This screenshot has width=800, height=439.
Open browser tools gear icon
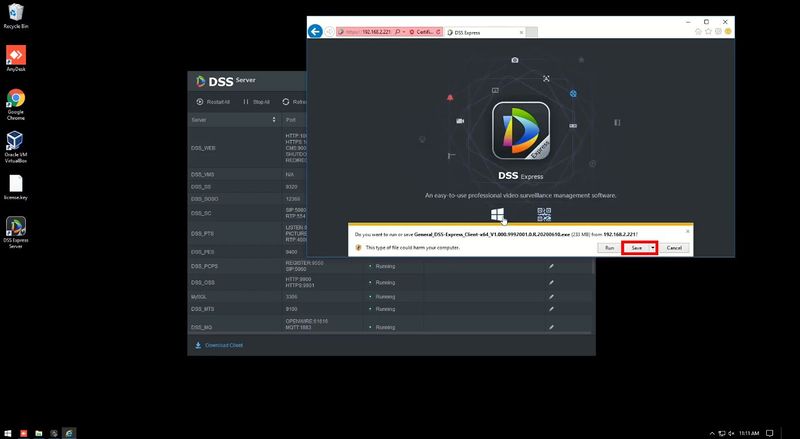point(718,32)
